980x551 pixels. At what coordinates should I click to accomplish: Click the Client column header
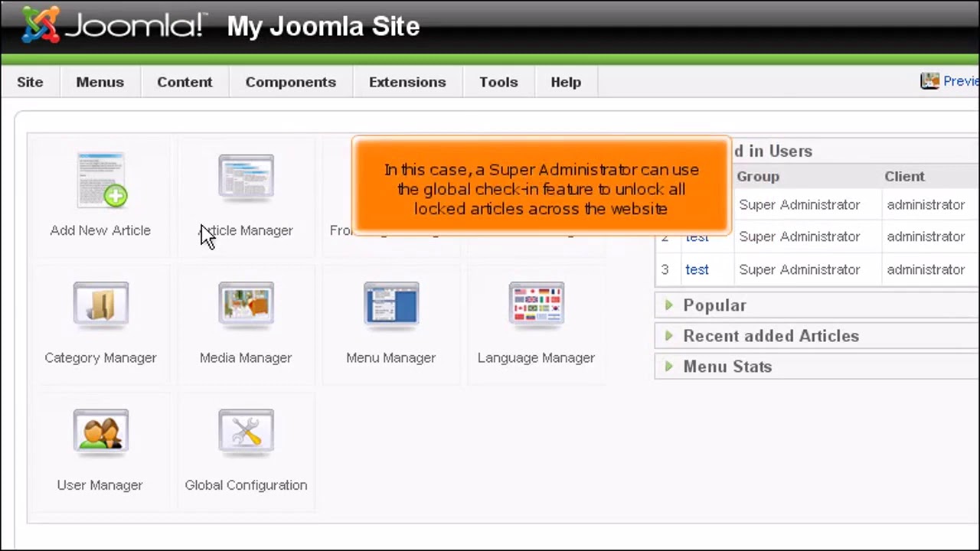904,176
